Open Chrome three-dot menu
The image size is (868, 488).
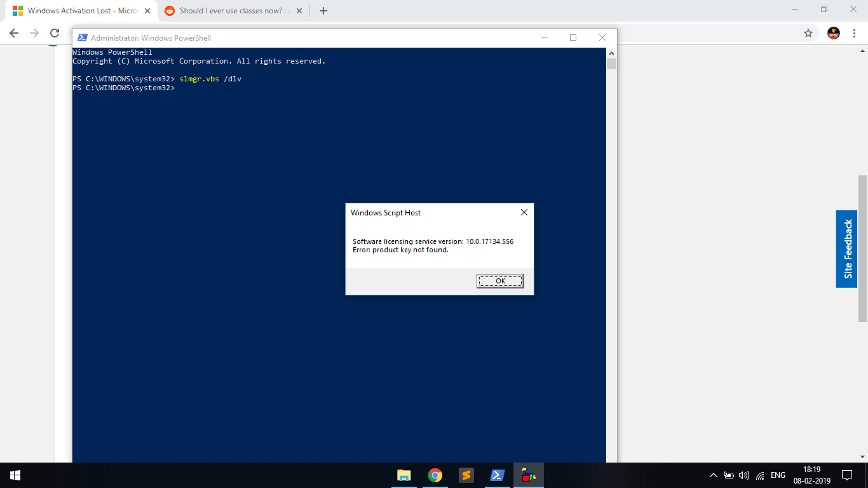coord(854,33)
